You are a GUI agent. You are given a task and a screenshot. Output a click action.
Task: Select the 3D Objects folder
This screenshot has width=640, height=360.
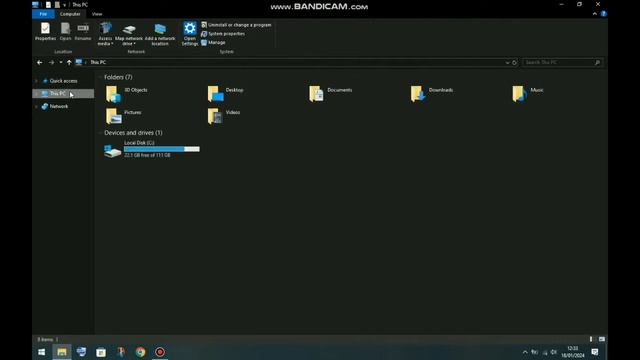127,93
